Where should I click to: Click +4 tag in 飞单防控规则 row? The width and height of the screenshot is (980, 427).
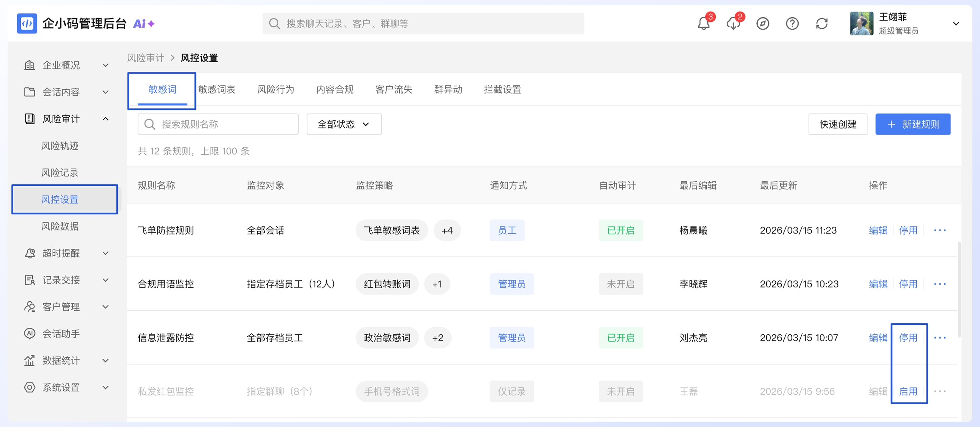pyautogui.click(x=447, y=230)
